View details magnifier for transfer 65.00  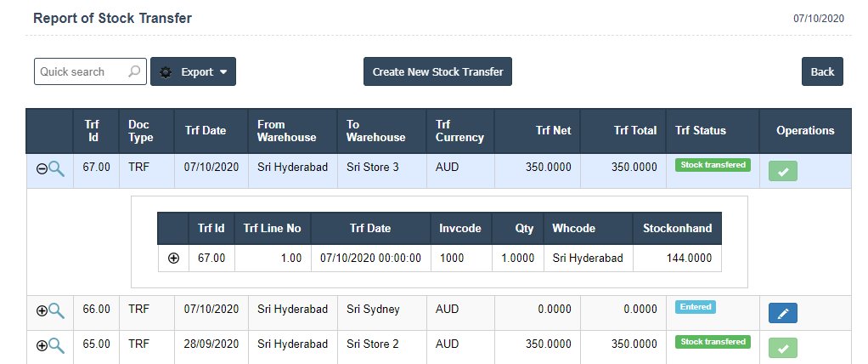(x=57, y=345)
